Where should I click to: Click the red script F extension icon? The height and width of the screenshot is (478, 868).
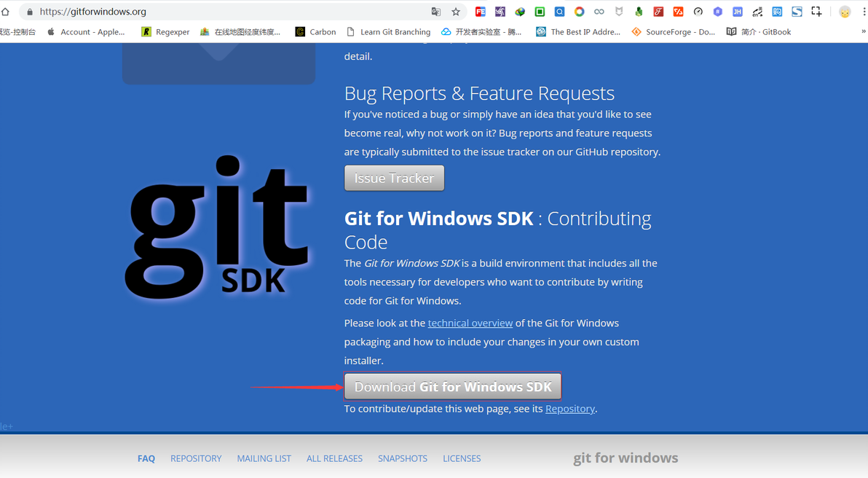click(x=658, y=12)
